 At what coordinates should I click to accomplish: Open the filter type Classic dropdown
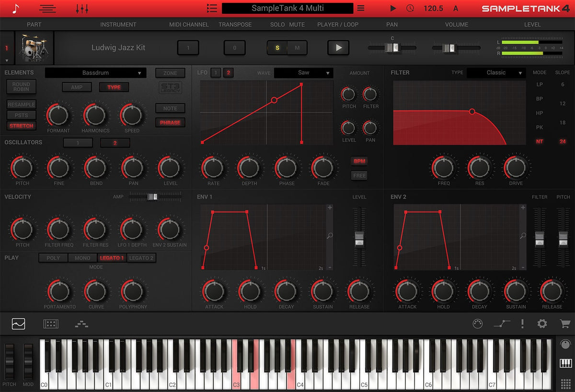pyautogui.click(x=496, y=73)
